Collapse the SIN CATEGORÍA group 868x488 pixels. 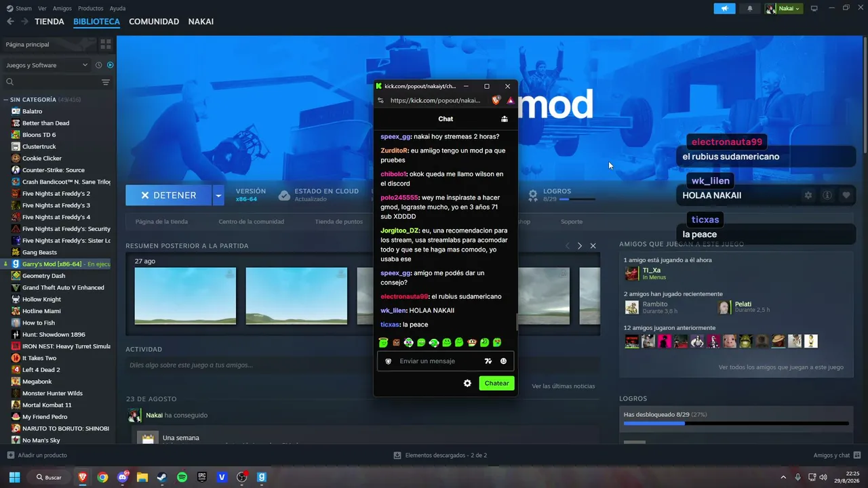click(6, 100)
